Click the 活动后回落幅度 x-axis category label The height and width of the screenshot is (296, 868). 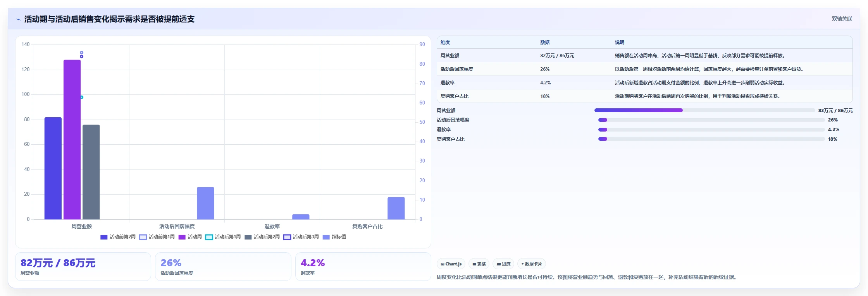point(177,226)
